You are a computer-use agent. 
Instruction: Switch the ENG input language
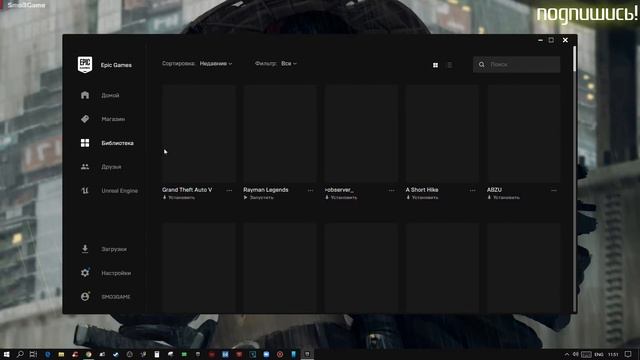(599, 354)
